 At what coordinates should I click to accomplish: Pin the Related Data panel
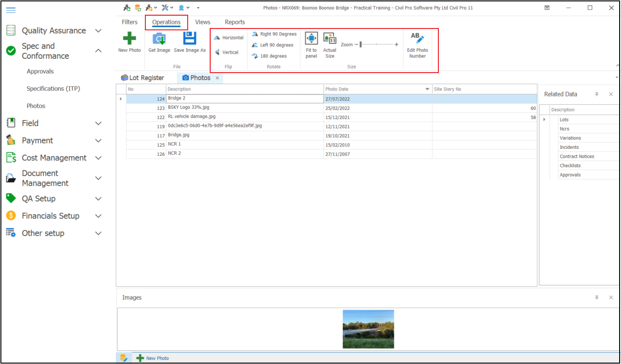[597, 94]
